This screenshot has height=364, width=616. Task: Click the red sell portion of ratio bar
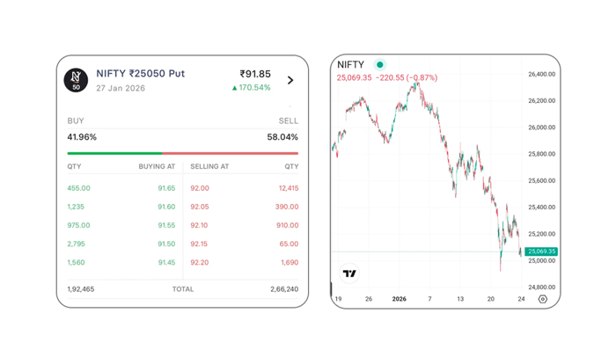(231, 153)
